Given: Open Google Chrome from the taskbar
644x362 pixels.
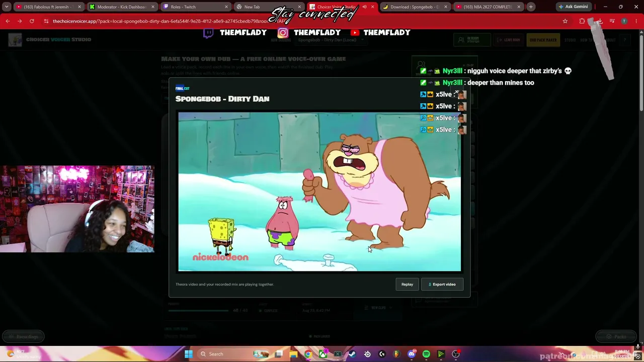Looking at the screenshot, I should (308, 354).
